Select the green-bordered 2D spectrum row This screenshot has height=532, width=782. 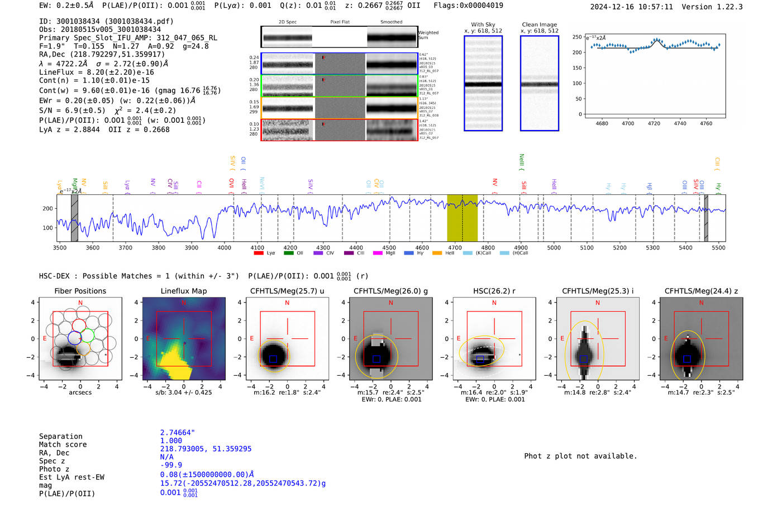[x=340, y=86]
